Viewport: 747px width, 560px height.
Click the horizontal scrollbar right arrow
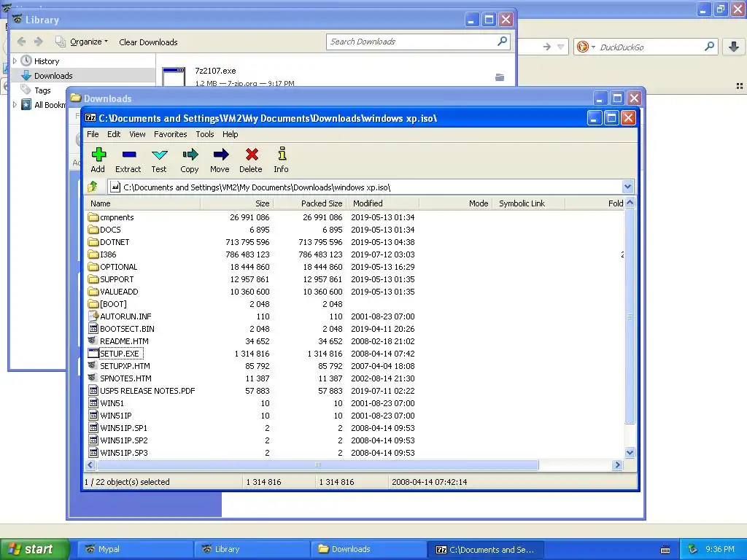(617, 464)
